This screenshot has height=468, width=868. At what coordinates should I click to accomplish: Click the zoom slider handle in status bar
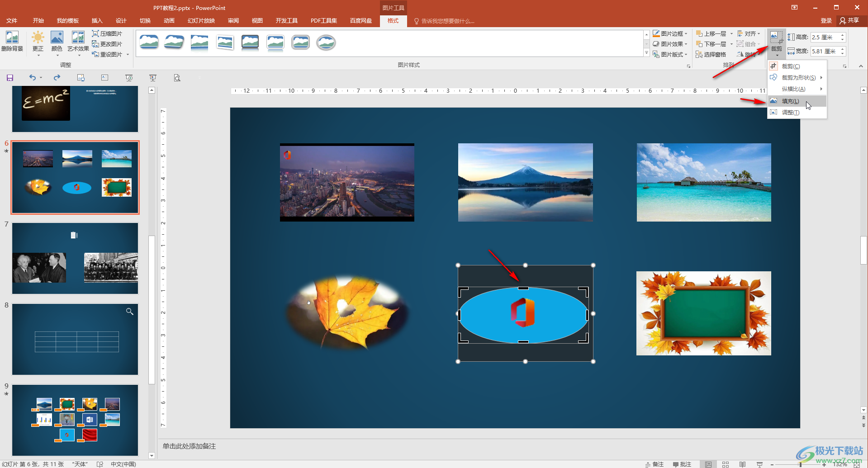[x=800, y=464]
